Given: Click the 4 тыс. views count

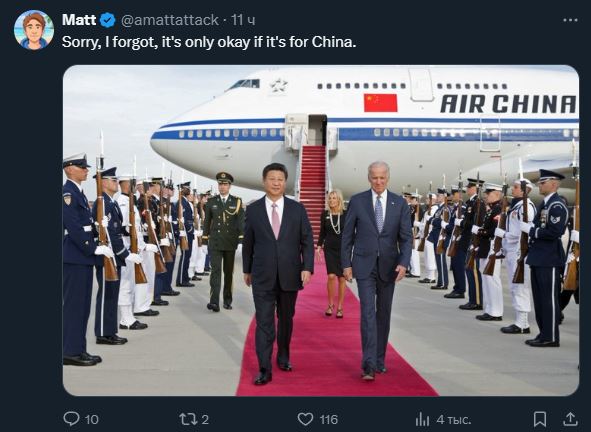Looking at the screenshot, I should (454, 420).
